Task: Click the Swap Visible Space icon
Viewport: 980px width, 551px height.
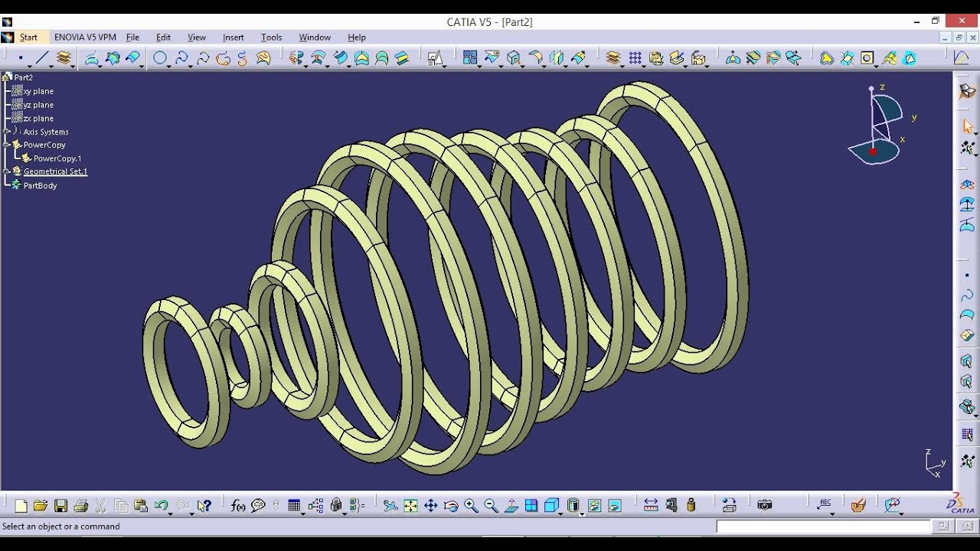Action: click(614, 506)
